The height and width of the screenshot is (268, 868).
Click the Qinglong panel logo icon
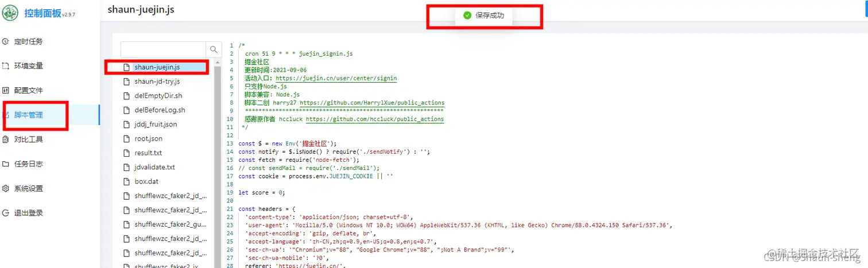pyautogui.click(x=11, y=13)
